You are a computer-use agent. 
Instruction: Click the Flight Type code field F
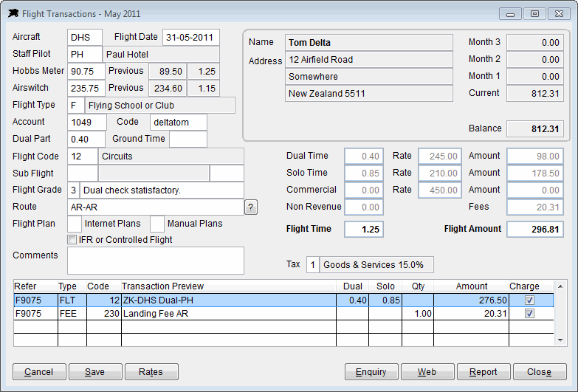click(x=76, y=105)
